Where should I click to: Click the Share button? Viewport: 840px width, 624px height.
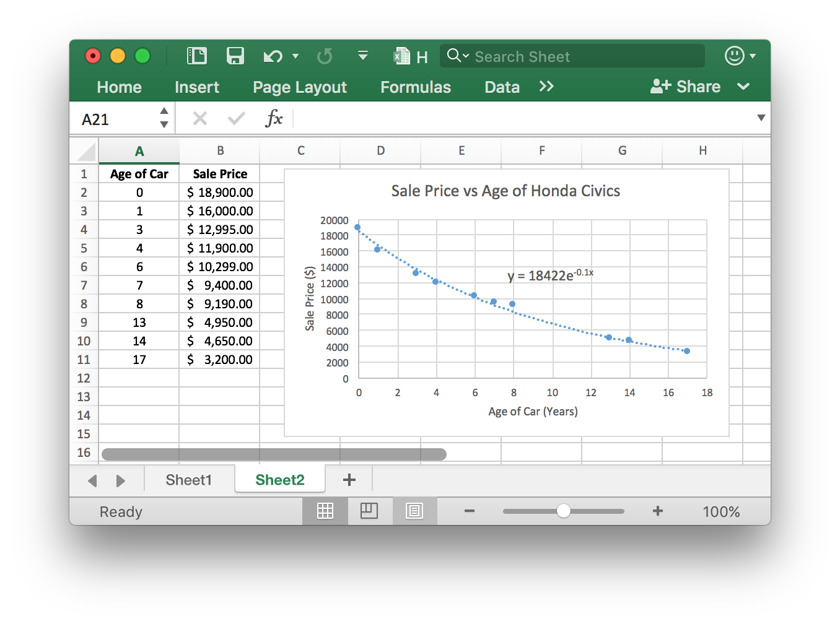click(x=686, y=87)
